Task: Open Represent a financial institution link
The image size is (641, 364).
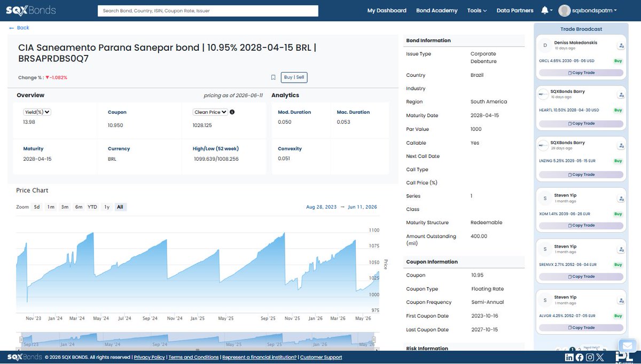Action: pos(259,357)
